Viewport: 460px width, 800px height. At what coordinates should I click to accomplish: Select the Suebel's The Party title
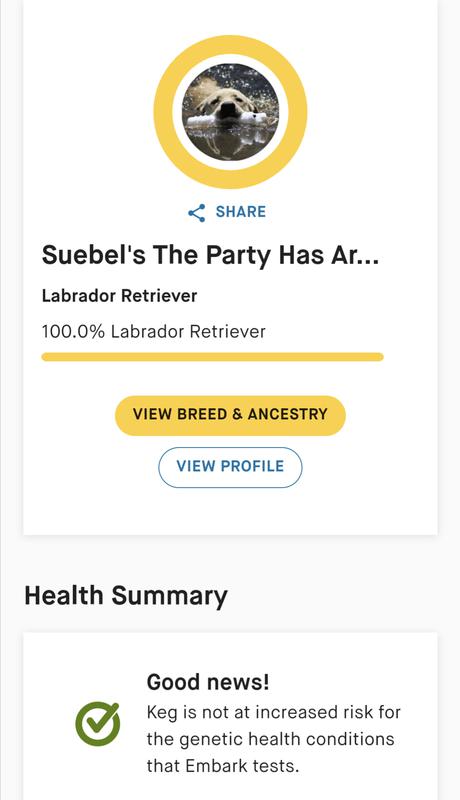click(x=210, y=255)
